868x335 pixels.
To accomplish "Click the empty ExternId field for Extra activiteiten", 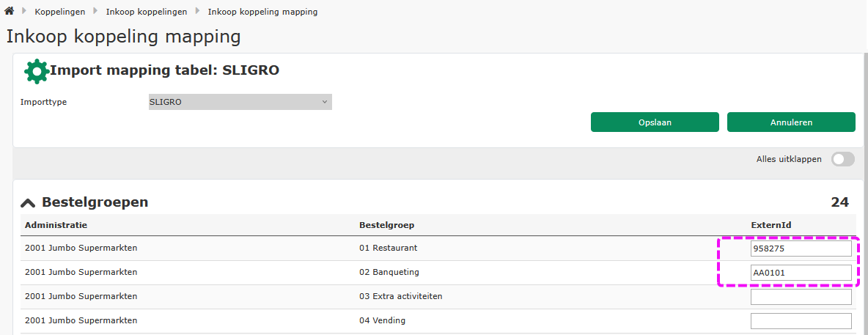I will pyautogui.click(x=801, y=297).
